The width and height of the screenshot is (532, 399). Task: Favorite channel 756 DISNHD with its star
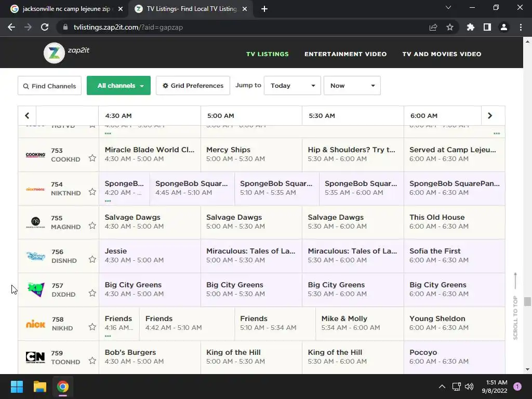coord(92,260)
